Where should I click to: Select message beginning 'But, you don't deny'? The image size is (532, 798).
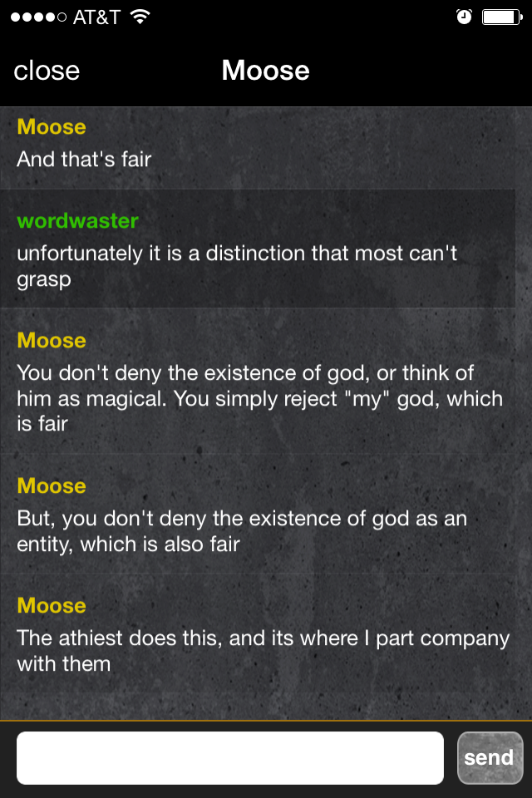tap(242, 531)
